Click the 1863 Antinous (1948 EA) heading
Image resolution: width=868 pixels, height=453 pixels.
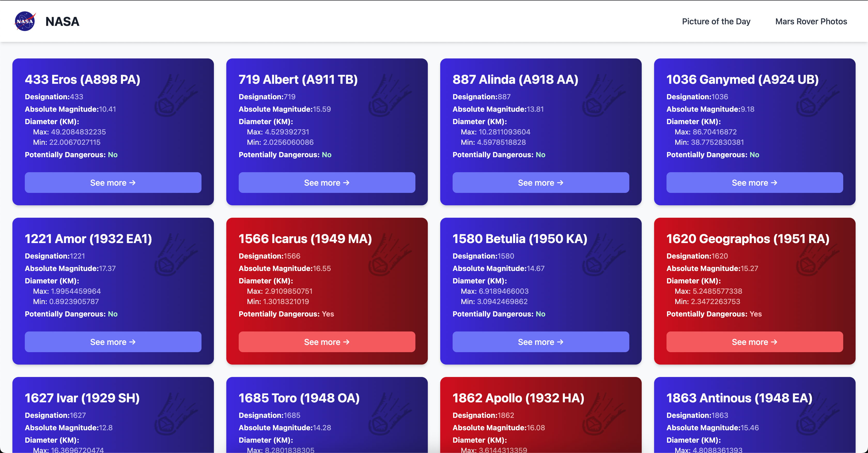pyautogui.click(x=740, y=398)
